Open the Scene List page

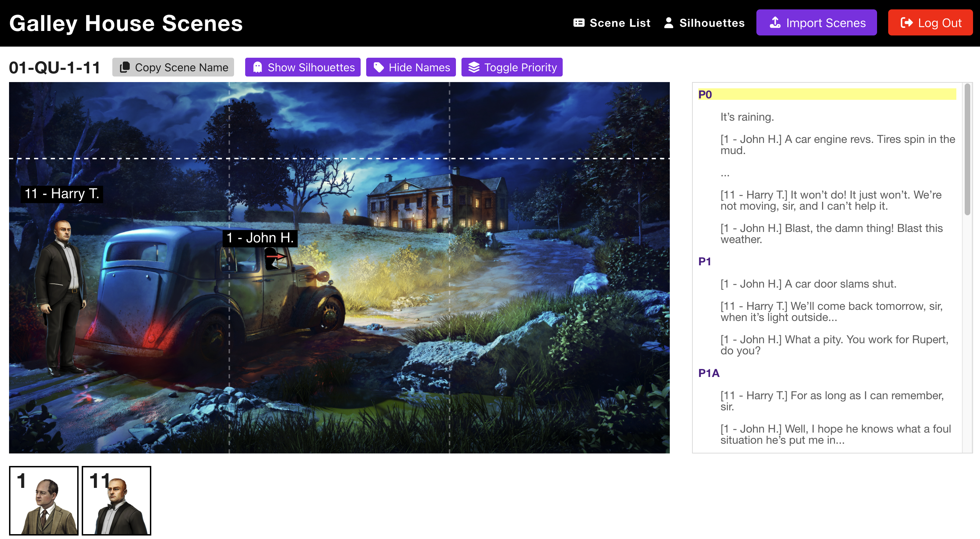click(611, 23)
